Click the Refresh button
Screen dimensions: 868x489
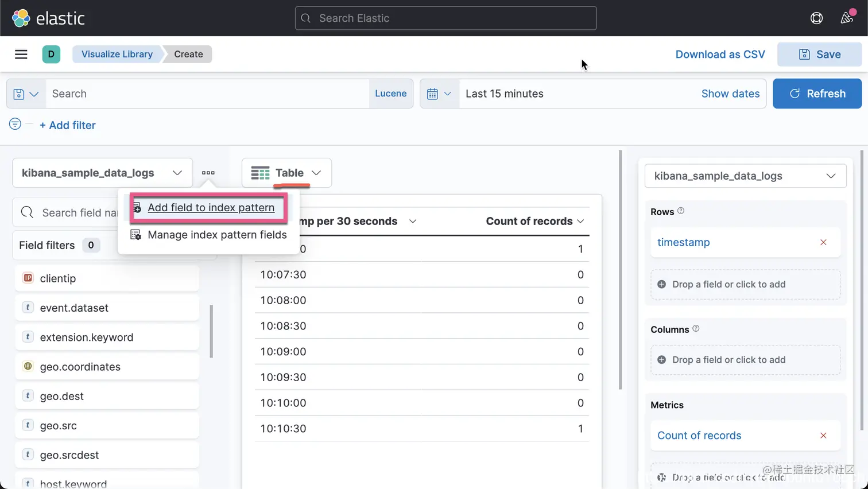click(817, 94)
